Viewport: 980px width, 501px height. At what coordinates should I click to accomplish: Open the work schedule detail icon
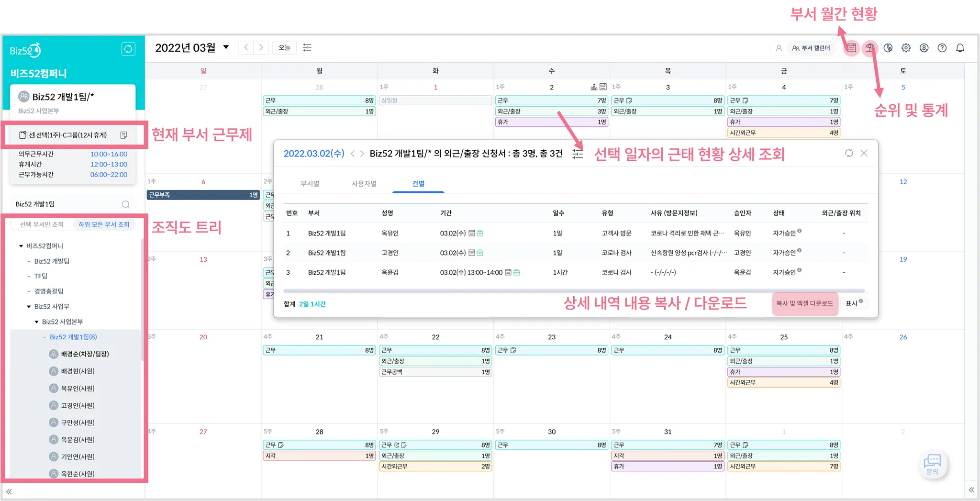tap(123, 135)
